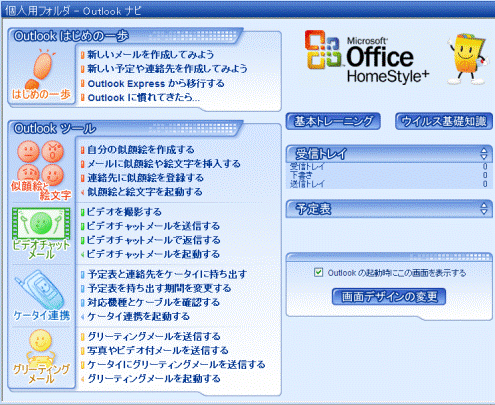Select 写真やビデオ付メールを送信する

click(158, 350)
